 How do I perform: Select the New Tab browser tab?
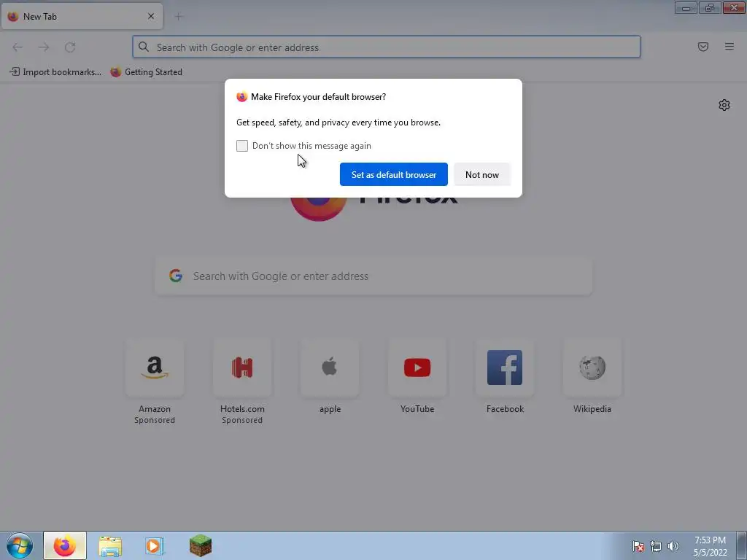point(82,16)
